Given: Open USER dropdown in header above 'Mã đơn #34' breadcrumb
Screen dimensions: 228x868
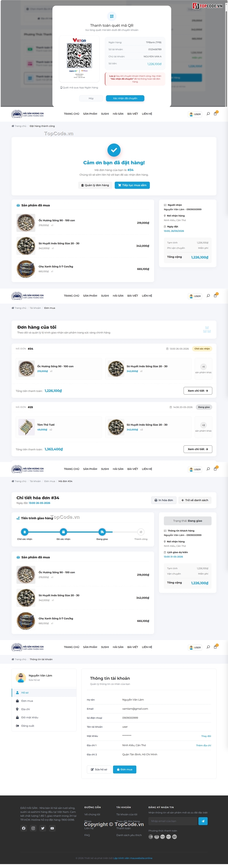Looking at the screenshot, I should (x=195, y=469).
